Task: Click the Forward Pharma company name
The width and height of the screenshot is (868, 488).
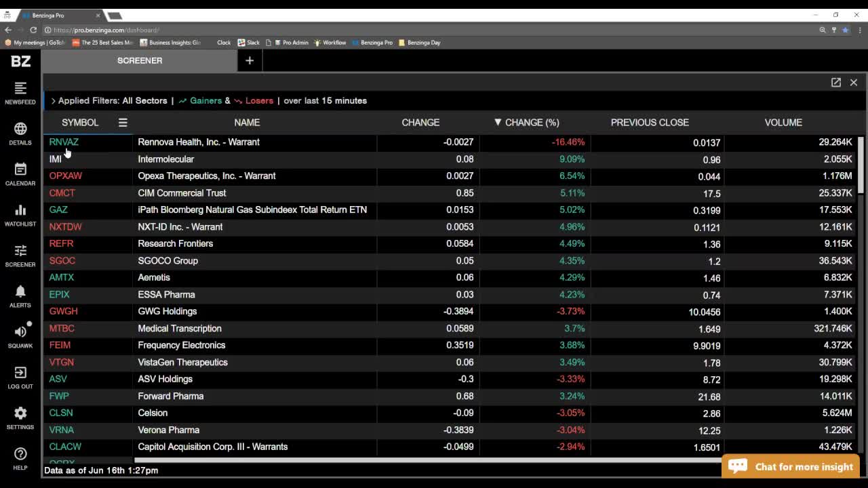Action: 171,396
